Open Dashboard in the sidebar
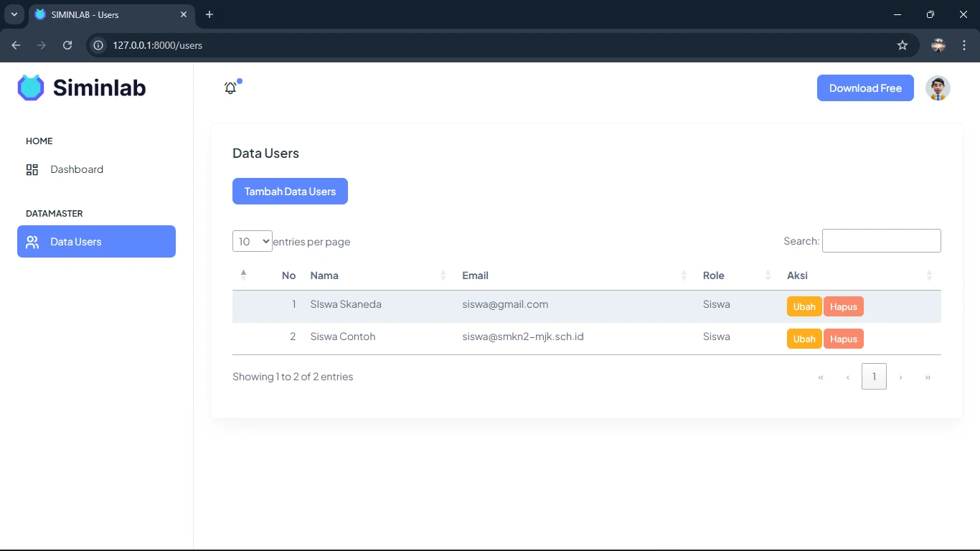The height and width of the screenshot is (551, 980). tap(77, 169)
